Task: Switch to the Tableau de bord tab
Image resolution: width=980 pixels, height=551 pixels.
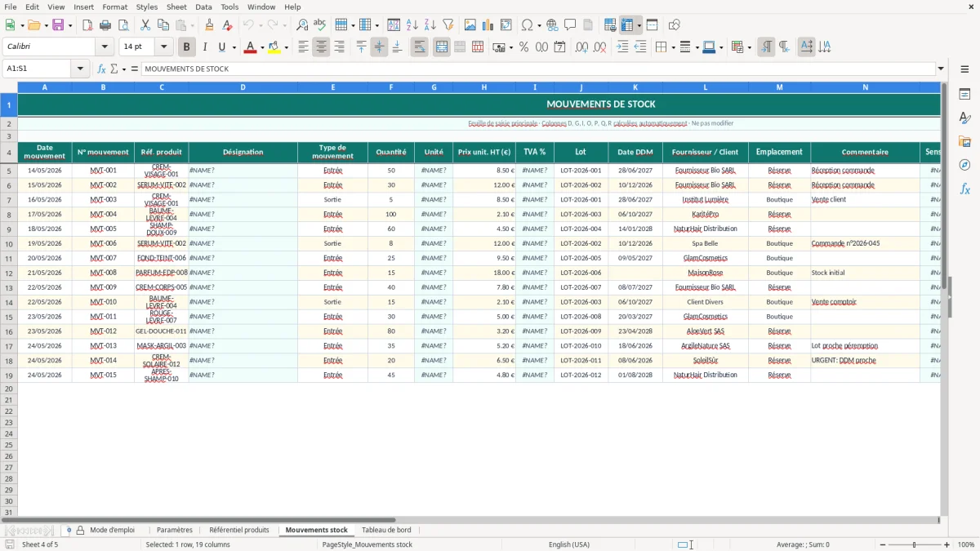Action: click(386, 530)
